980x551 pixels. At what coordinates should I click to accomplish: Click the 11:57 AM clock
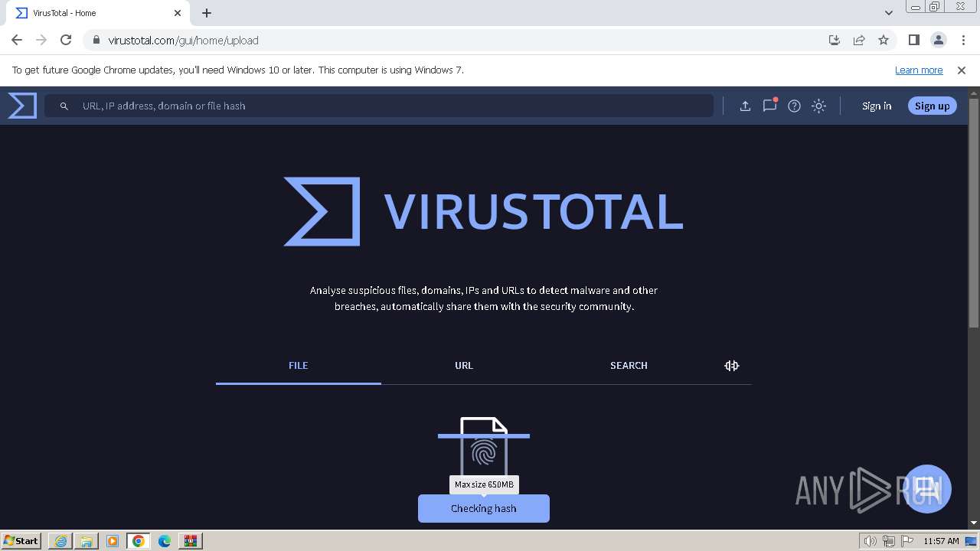pos(941,541)
